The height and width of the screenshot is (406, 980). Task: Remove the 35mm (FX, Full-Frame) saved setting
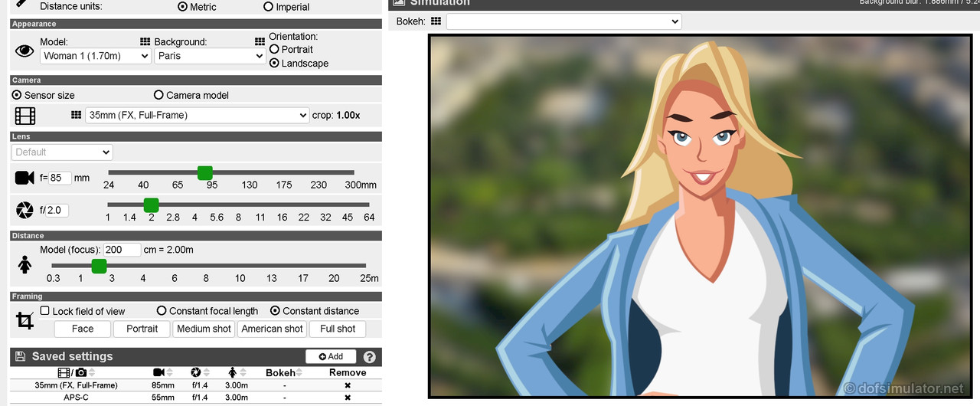348,385
